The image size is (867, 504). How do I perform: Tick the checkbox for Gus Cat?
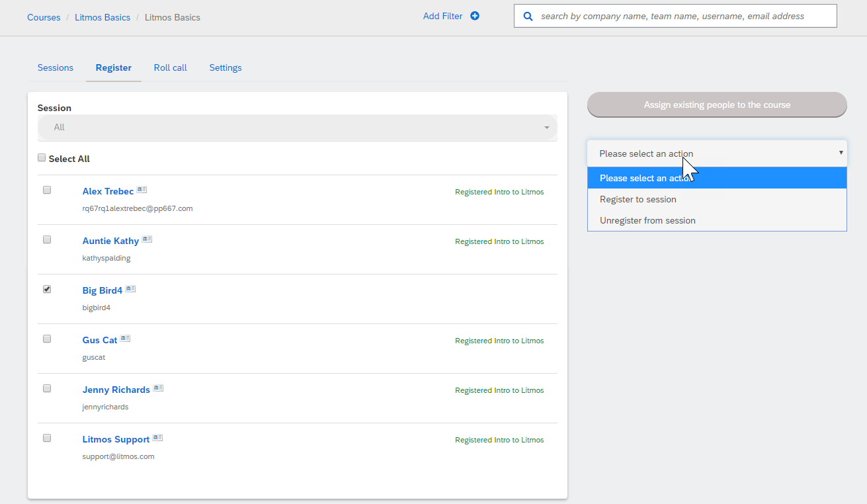pyautogui.click(x=47, y=339)
